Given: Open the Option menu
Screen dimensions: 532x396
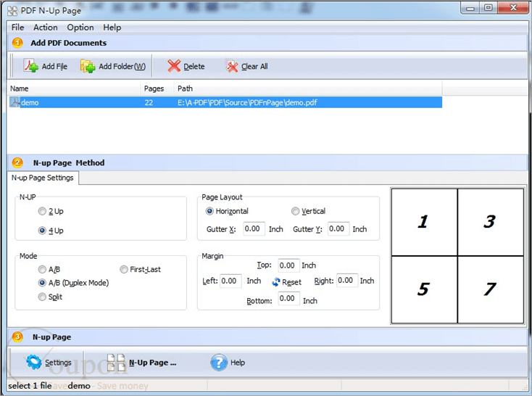Looking at the screenshot, I should 80,27.
